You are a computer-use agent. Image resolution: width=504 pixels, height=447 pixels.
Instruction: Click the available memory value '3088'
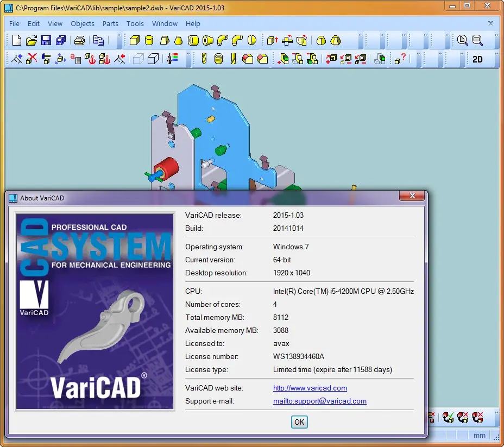(x=281, y=330)
